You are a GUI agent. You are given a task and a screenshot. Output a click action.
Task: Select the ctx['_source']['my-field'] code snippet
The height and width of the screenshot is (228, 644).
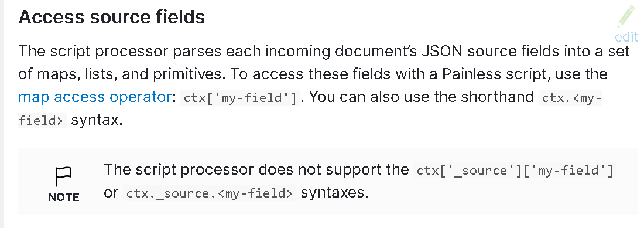point(515,171)
